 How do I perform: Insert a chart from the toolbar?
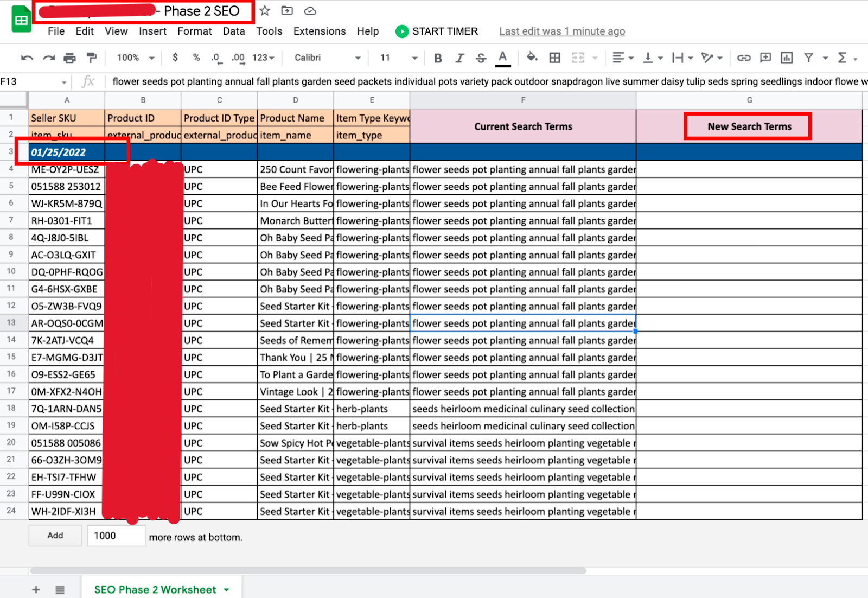[x=787, y=58]
